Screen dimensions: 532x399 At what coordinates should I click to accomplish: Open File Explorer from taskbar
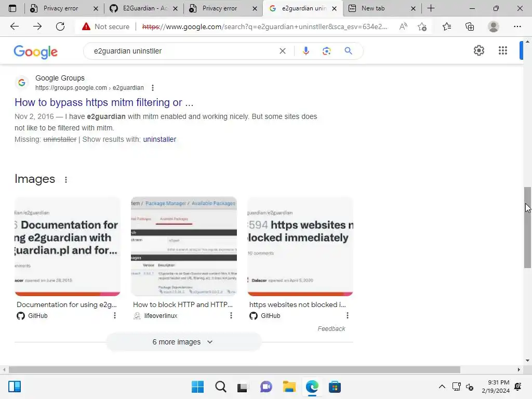click(289, 387)
